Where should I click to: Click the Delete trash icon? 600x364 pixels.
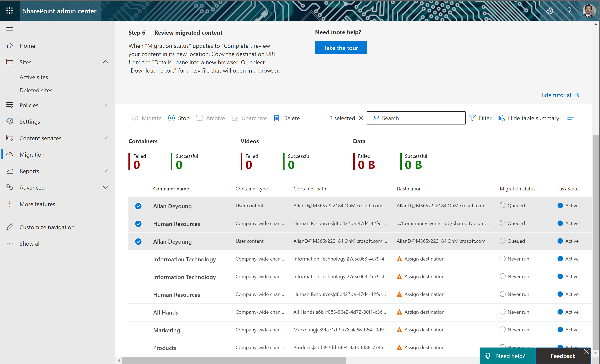(x=276, y=118)
